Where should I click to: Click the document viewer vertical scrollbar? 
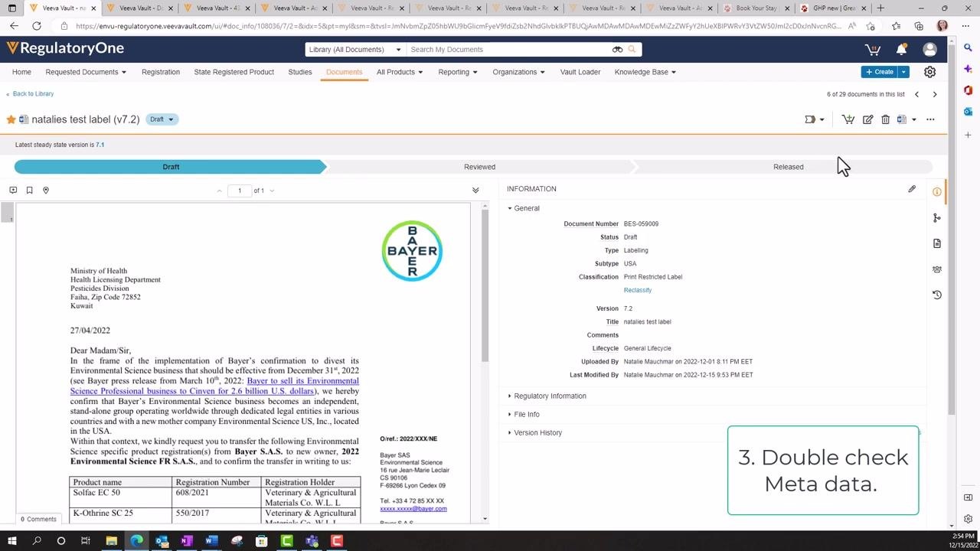pyautogui.click(x=485, y=285)
